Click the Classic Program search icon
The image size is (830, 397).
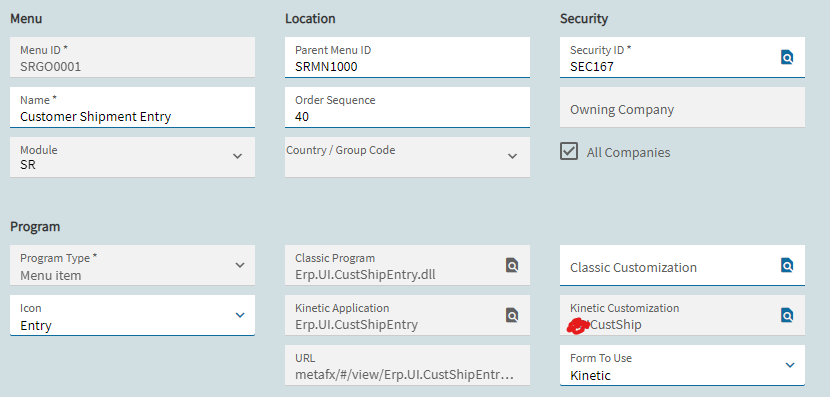[512, 265]
